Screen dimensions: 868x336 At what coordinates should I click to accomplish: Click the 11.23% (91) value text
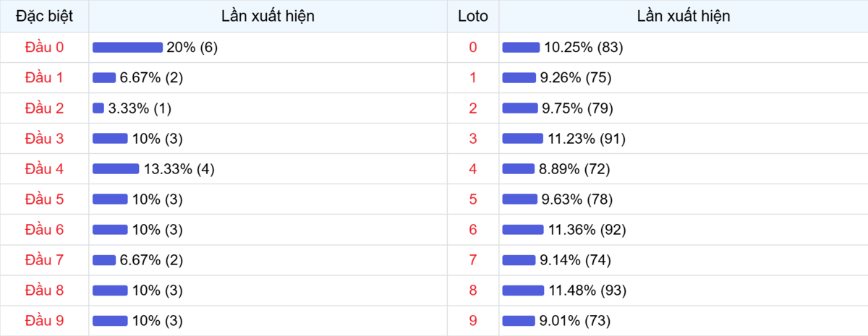pos(587,139)
